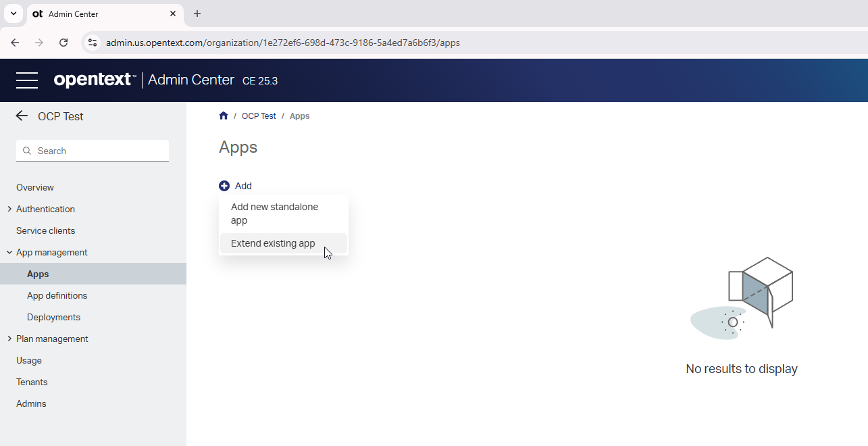Focus the sidebar Search field
The width and height of the screenshot is (868, 446).
point(93,151)
